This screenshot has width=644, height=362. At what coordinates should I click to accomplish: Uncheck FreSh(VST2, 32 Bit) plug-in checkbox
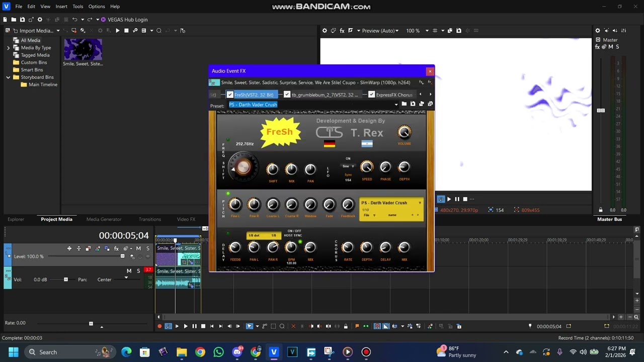click(230, 95)
